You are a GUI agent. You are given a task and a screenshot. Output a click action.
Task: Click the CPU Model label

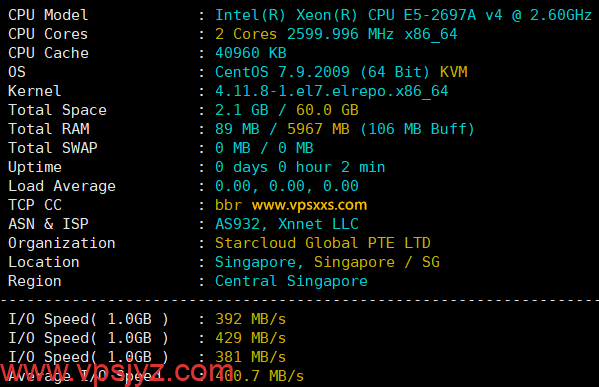[48, 15]
